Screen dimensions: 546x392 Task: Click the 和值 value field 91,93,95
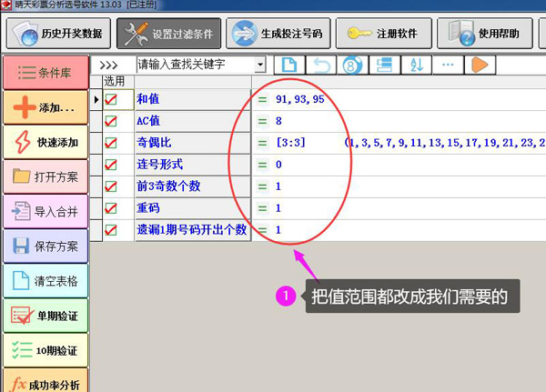[300, 99]
